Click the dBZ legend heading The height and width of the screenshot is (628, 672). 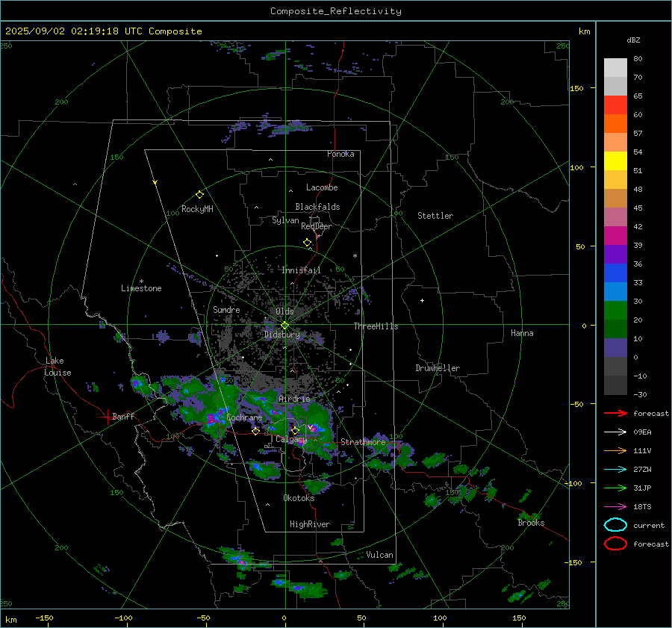click(x=633, y=40)
